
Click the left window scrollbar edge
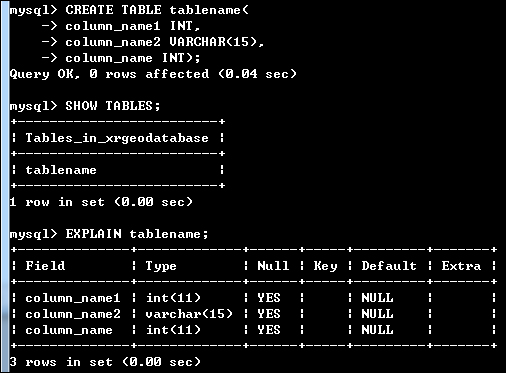[5, 187]
